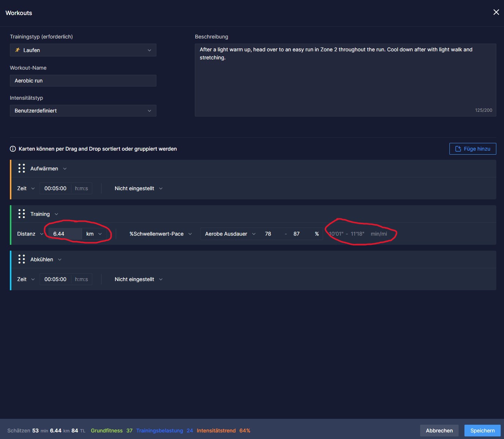Open the Trainingstyp Laufen dropdown
Screen dimensions: 504x439
point(83,50)
